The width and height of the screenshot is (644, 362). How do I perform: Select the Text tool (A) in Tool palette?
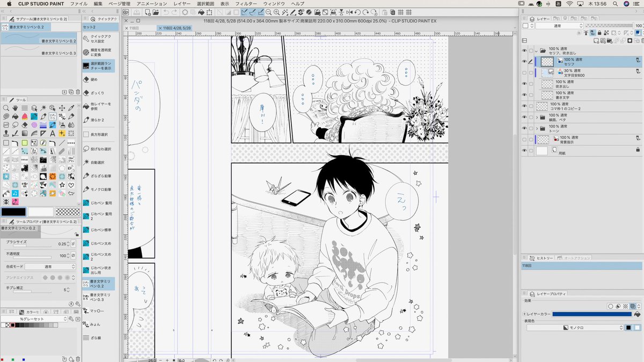coord(53,133)
